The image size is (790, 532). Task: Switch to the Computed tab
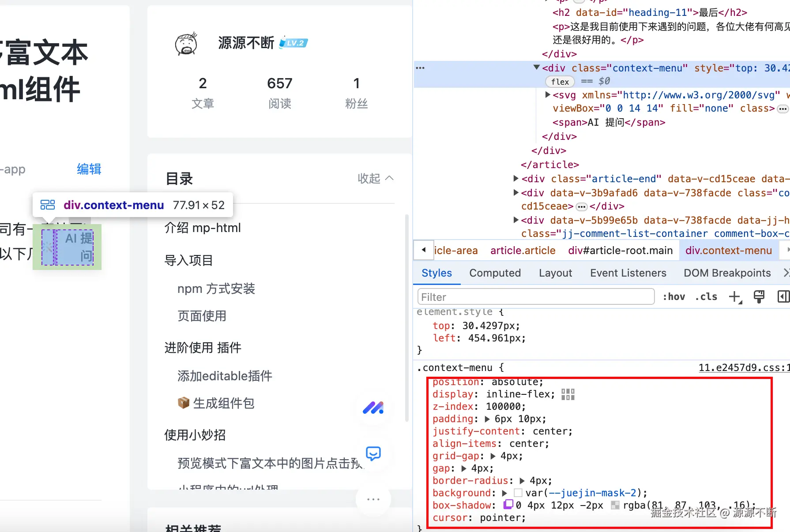[x=495, y=273]
